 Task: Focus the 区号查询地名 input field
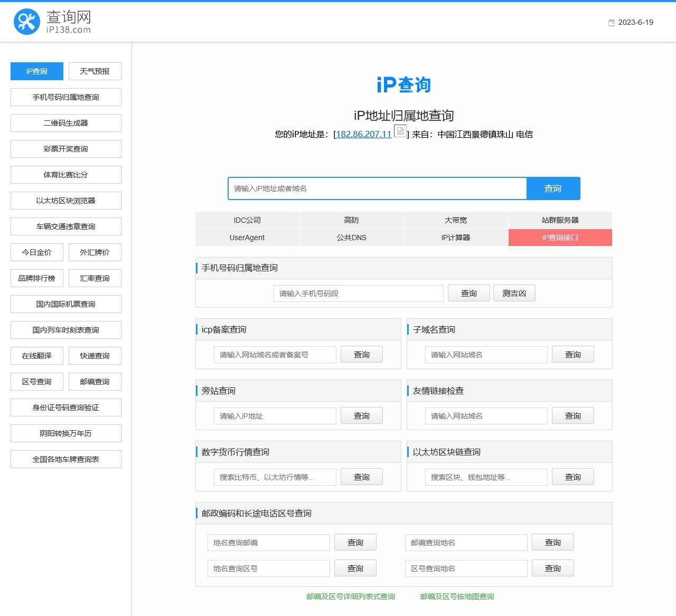click(x=466, y=568)
